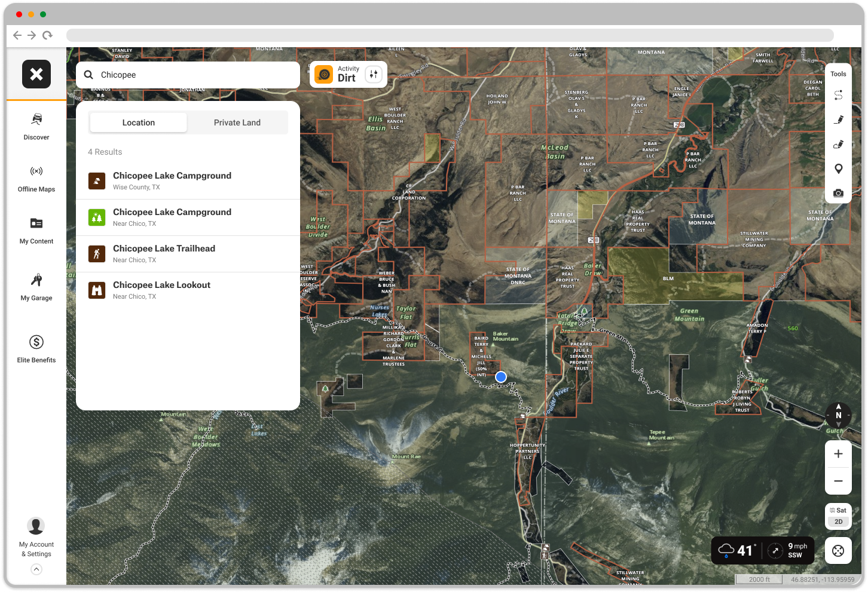The height and width of the screenshot is (592, 868).
Task: Open the Sat basemap selector
Action: (x=838, y=510)
